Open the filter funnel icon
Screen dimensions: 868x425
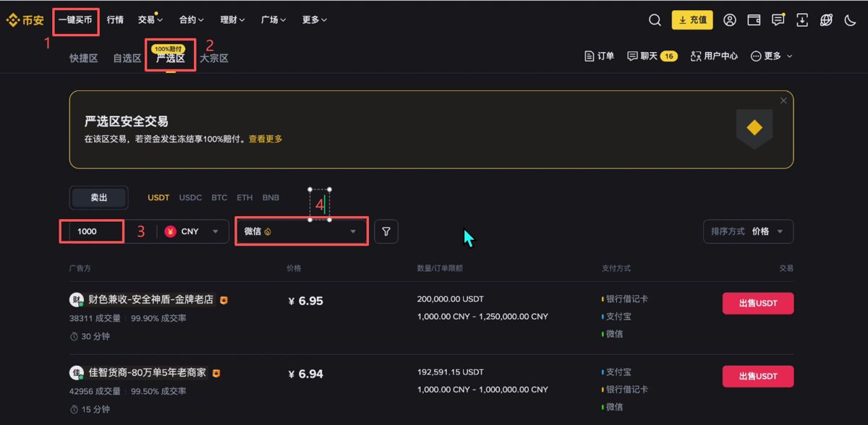coord(386,231)
